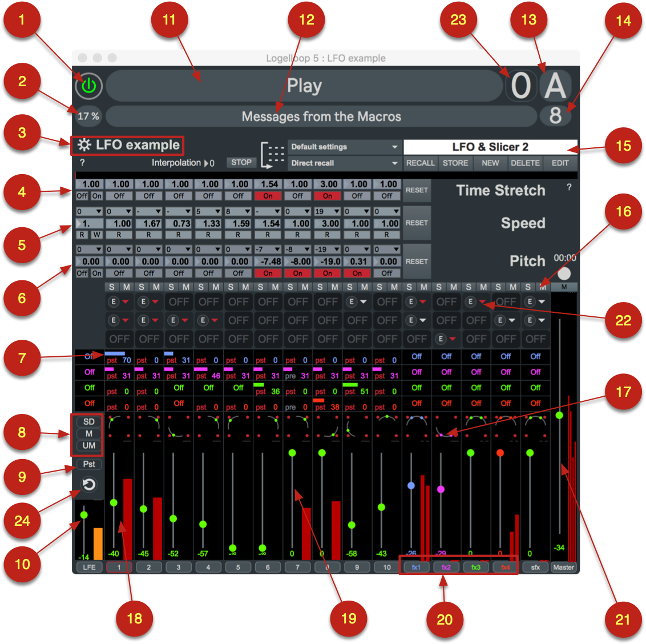Click track 3 surround panner
The width and height of the screenshot is (646, 644).
[x=179, y=427]
